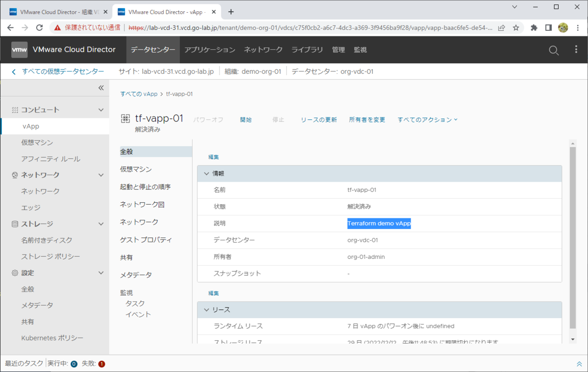Click the detail pane vertical scrollbar

572,237
